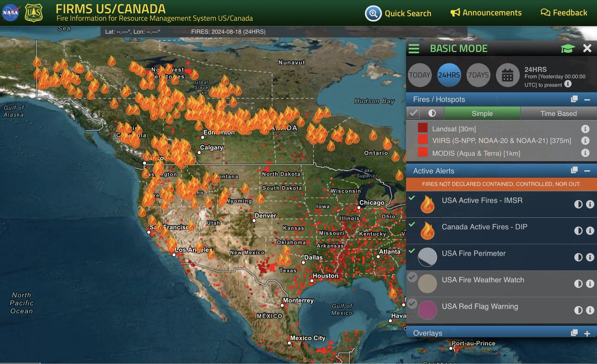Toggle opacity for Canada Active Fires - DIP
The image size is (597, 364).
point(578,231)
